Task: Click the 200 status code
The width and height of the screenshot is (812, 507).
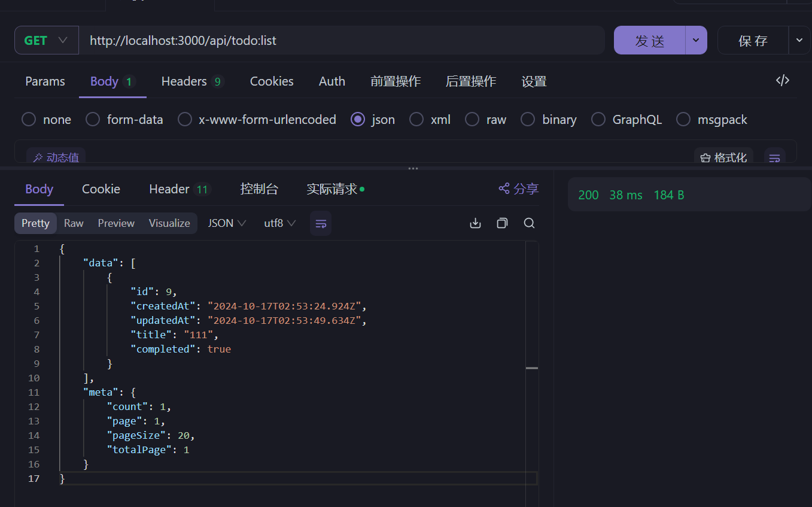Action: [x=588, y=195]
